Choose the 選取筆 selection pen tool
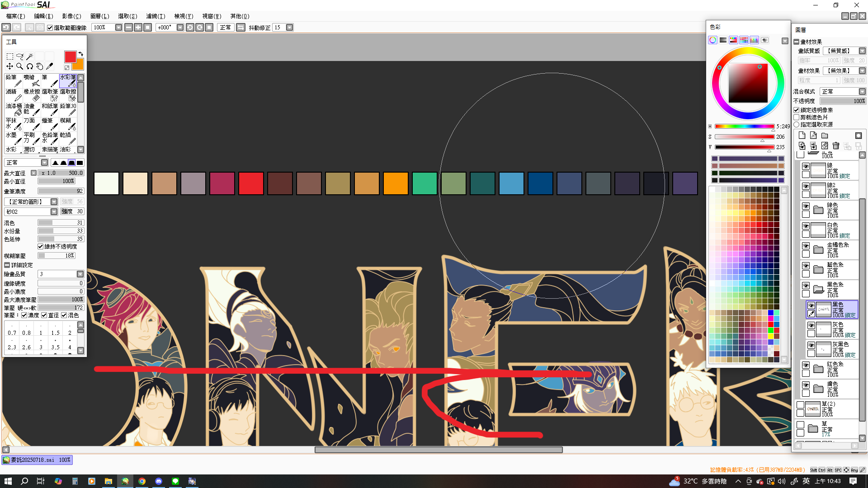Screen dimensions: 868x488 (x=50, y=95)
